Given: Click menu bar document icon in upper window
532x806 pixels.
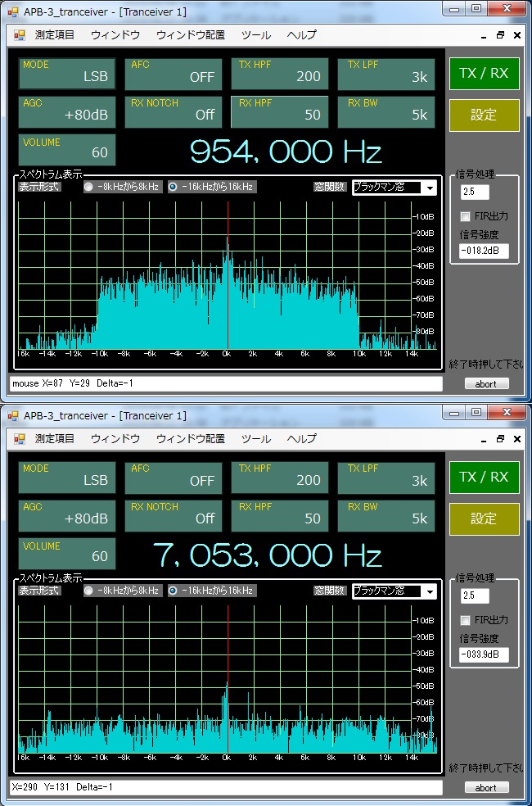Looking at the screenshot, I should click(20, 35).
